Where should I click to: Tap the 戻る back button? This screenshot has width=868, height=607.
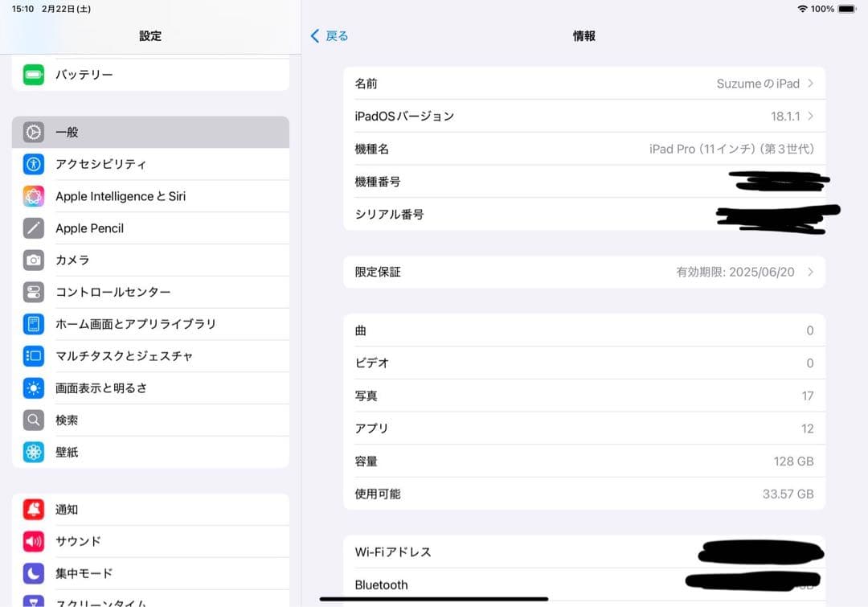pyautogui.click(x=328, y=35)
